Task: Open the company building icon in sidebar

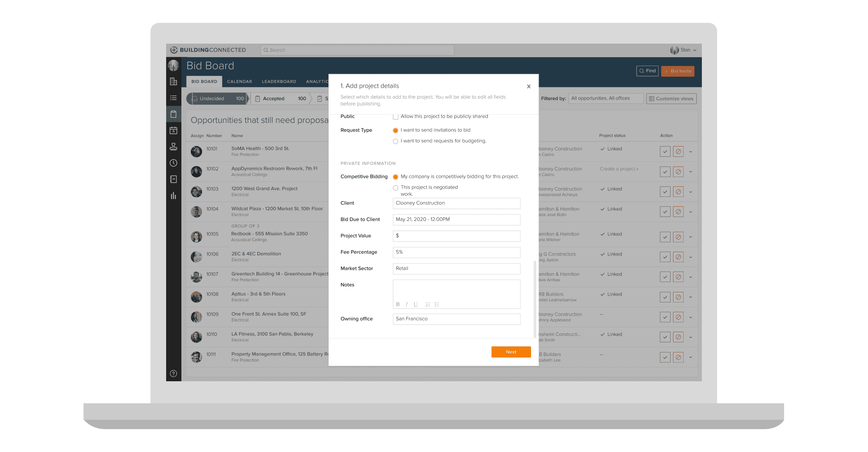Action: (x=173, y=81)
